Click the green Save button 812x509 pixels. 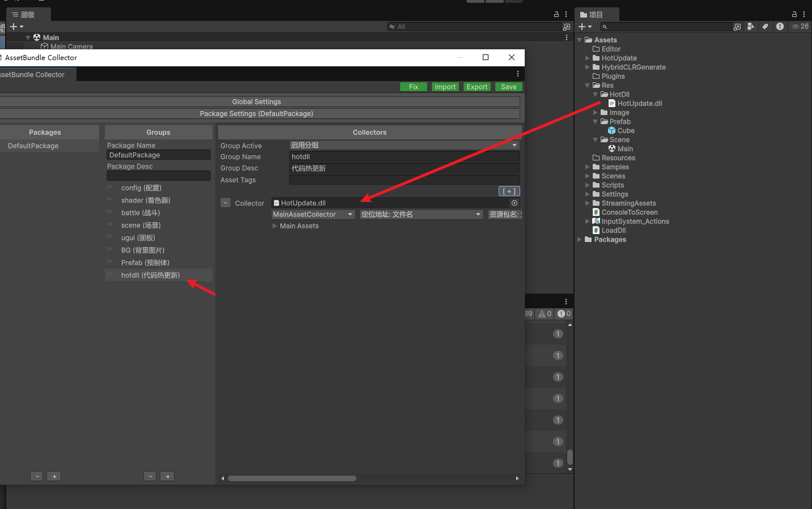point(508,86)
